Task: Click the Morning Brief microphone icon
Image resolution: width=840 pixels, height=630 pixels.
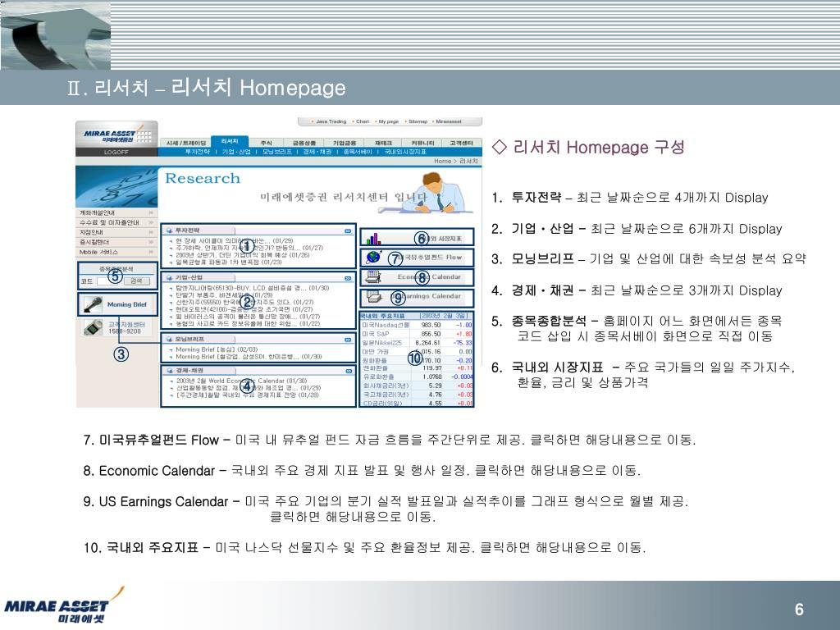Action: point(93,304)
